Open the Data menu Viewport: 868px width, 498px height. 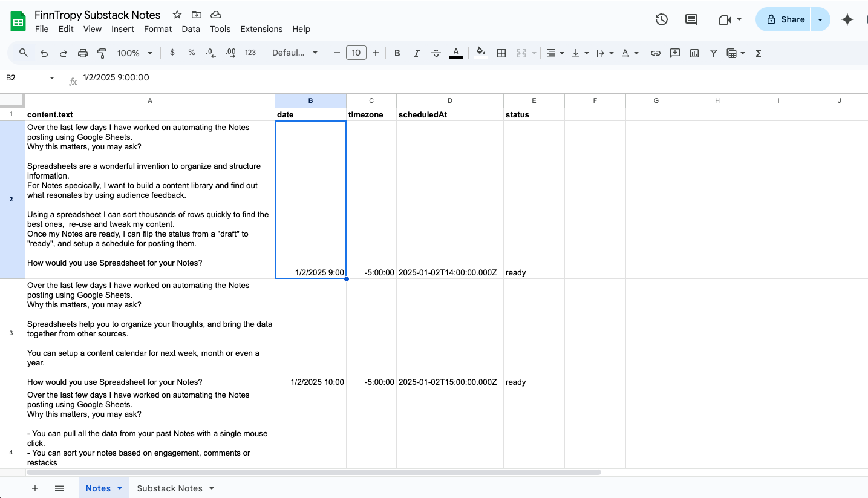[191, 29]
